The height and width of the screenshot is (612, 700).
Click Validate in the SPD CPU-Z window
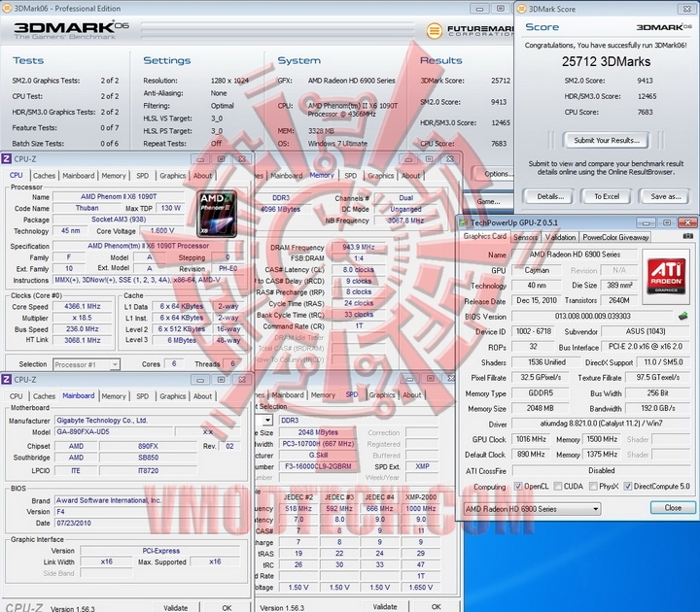point(385,606)
